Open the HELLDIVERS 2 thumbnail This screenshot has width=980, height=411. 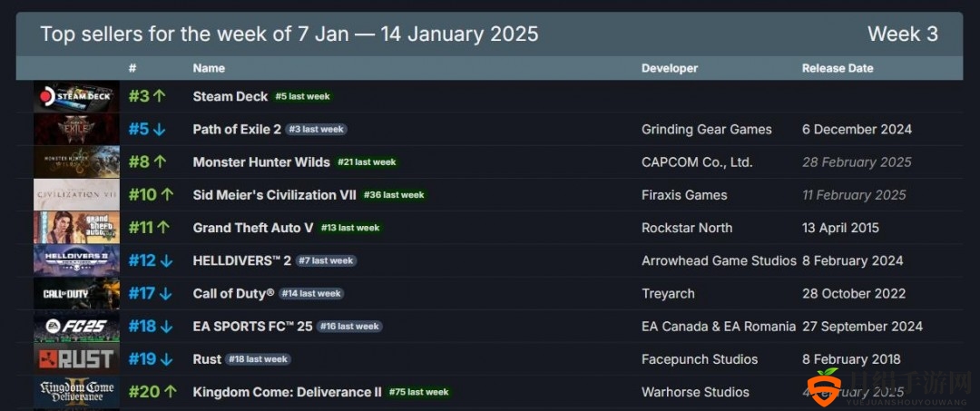[76, 260]
